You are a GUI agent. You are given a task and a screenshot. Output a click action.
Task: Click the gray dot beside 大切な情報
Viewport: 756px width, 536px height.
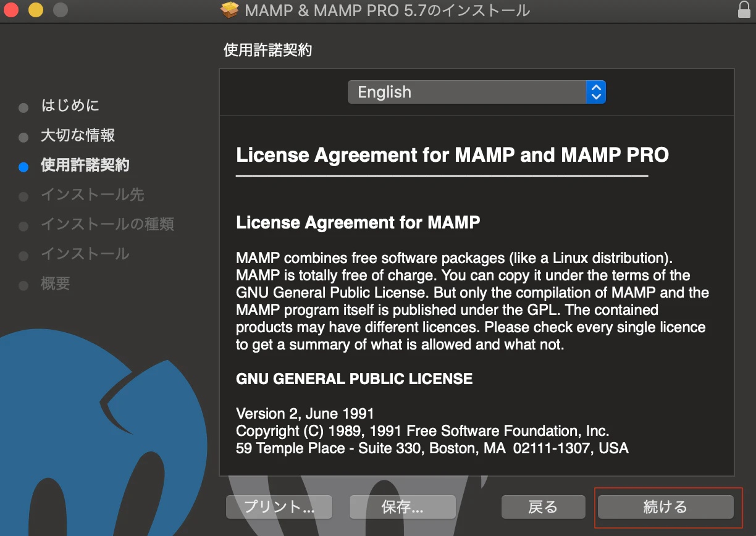point(23,137)
